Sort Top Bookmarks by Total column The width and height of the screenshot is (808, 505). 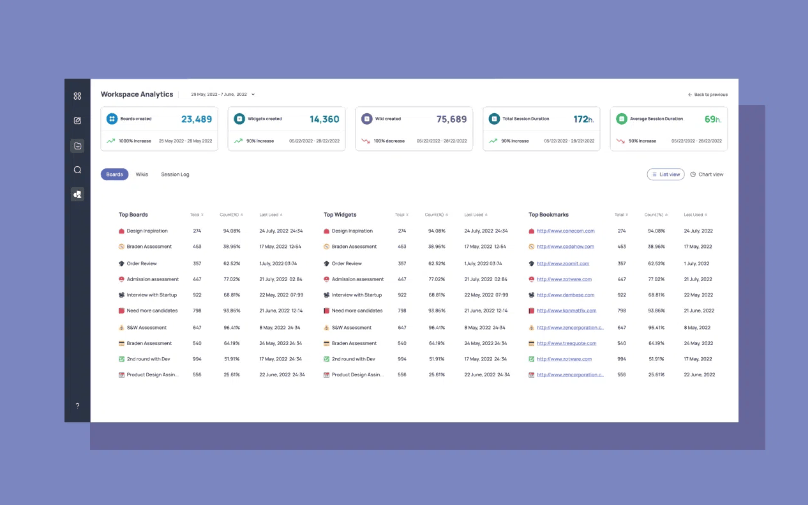click(x=621, y=214)
